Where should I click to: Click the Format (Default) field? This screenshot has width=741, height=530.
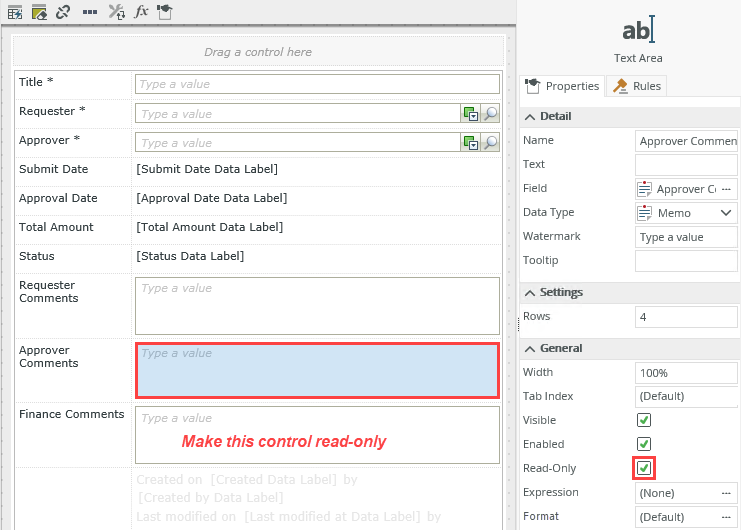coord(686,517)
